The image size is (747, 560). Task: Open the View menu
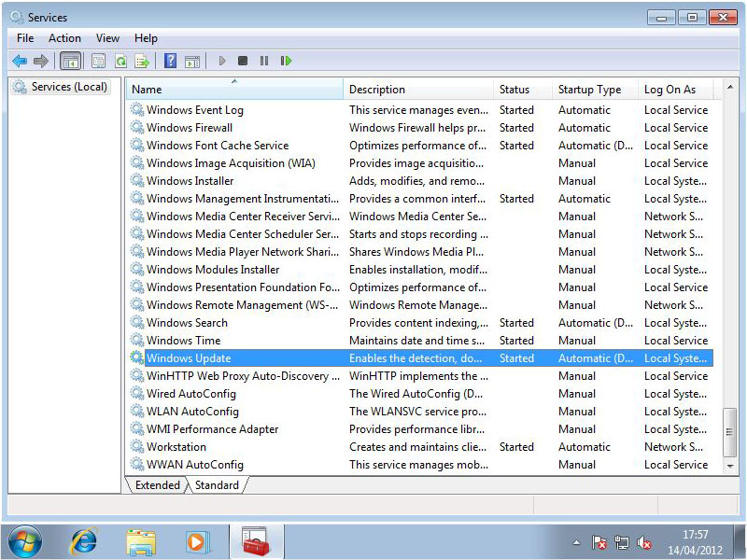tap(107, 38)
